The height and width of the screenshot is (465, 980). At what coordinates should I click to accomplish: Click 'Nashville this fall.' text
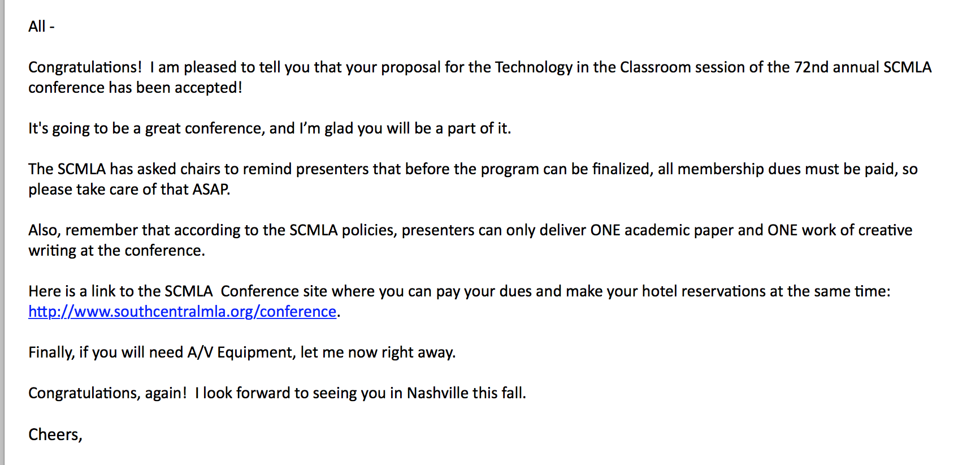(x=466, y=393)
